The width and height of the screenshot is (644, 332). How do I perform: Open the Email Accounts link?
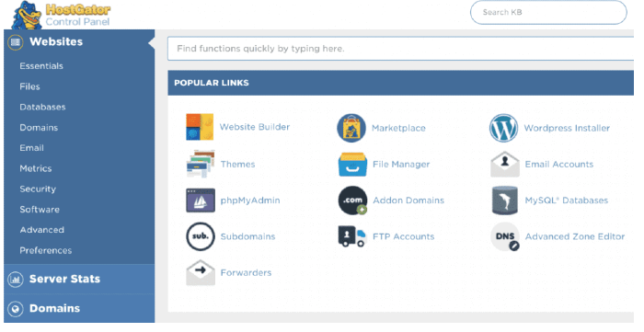(x=559, y=164)
